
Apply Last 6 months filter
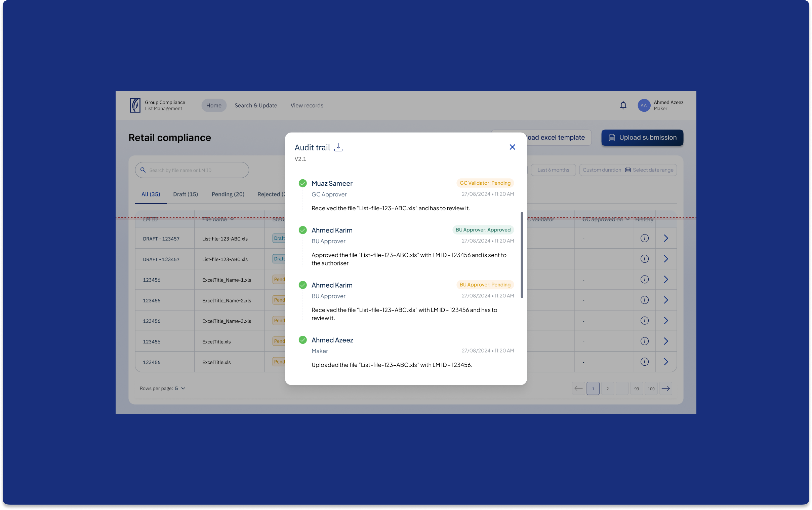pyautogui.click(x=553, y=170)
